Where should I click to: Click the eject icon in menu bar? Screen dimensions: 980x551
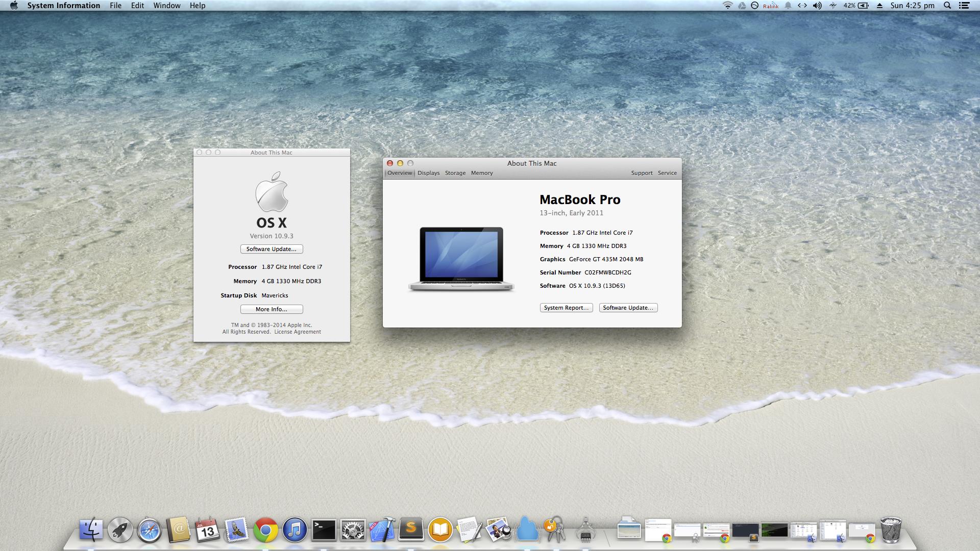tap(879, 6)
